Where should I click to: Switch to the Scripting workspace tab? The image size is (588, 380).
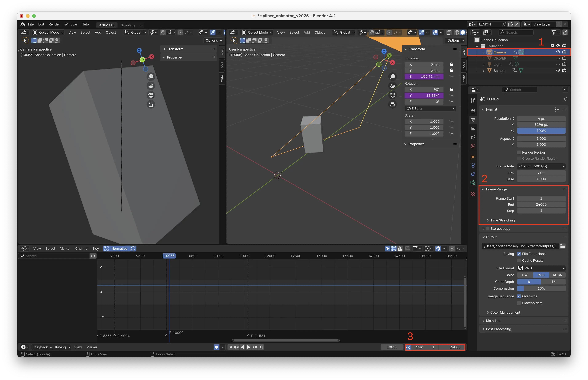pyautogui.click(x=127, y=25)
